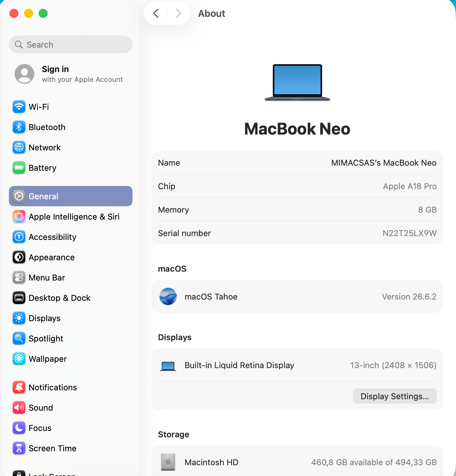The height and width of the screenshot is (476, 456).
Task: Click the Serial number label
Action: pos(185,233)
